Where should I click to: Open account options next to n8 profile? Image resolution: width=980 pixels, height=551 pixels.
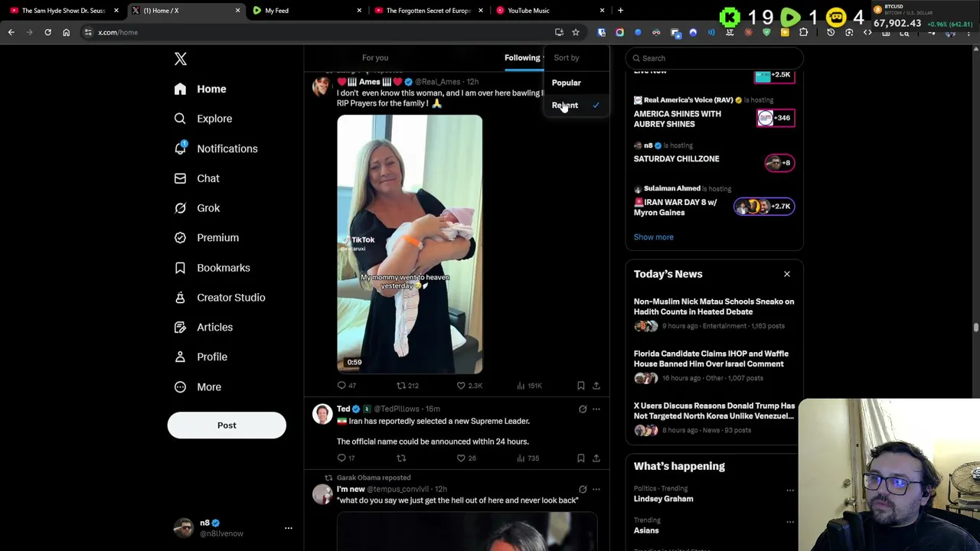289,528
